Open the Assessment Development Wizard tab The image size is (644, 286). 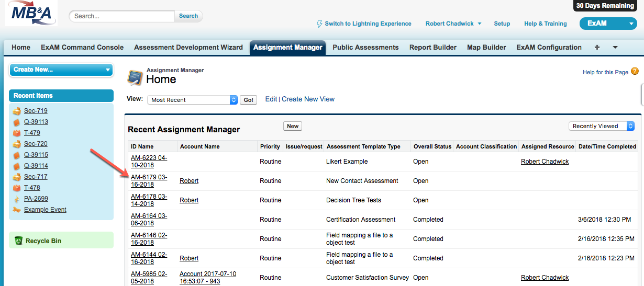pyautogui.click(x=188, y=47)
